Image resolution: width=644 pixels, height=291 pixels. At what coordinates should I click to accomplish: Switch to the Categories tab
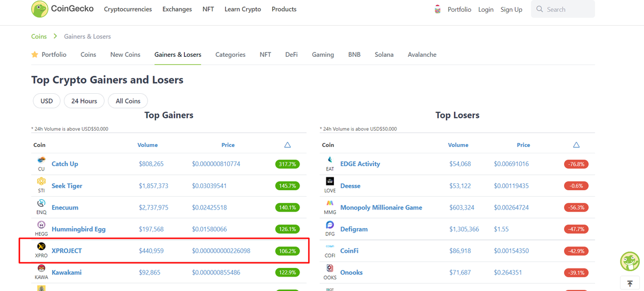(x=230, y=55)
